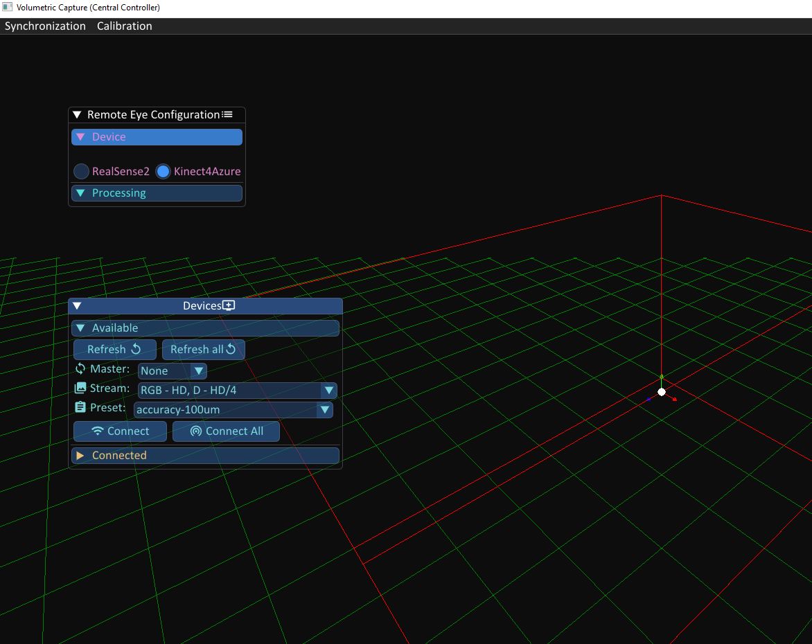The image size is (812, 644).
Task: Select the RealSense2 radio button
Action: (x=81, y=171)
